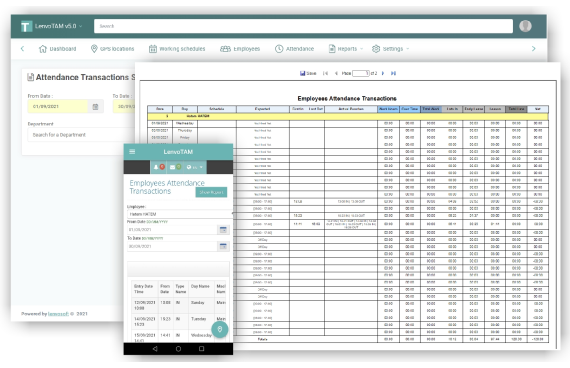Click the Reports document icon
Screen dimensions: 570x368
(332, 49)
